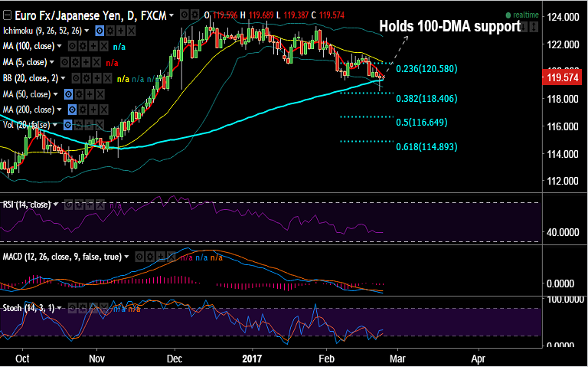The width and height of the screenshot is (588, 367).
Task: Toggle Bollinger Bands visibility eye
Action: 76,78
